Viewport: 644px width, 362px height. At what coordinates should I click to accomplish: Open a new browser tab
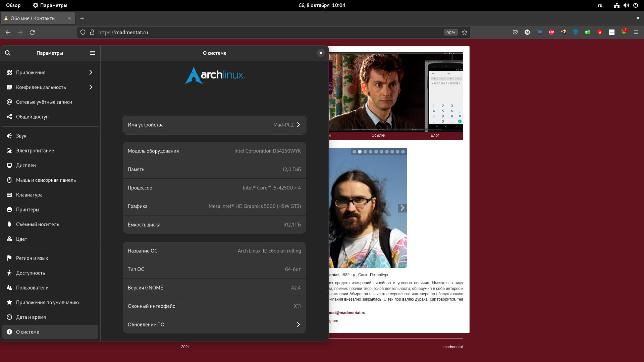[x=82, y=18]
